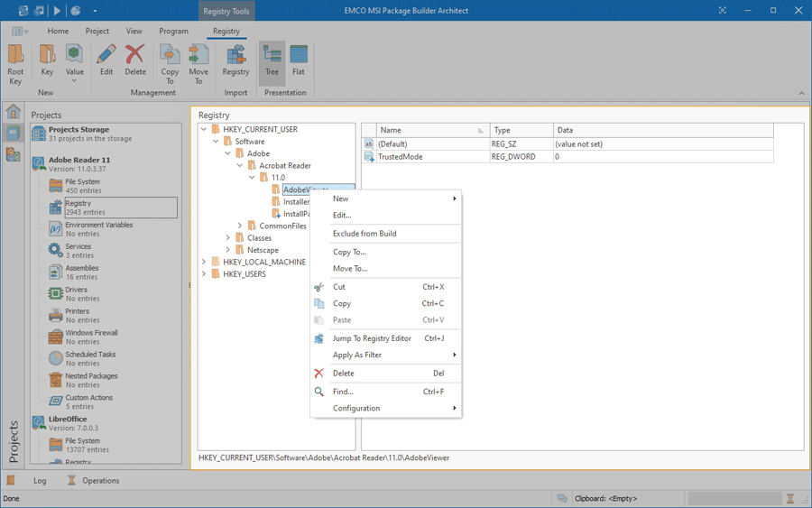Expand the Classes key node
Image resolution: width=812 pixels, height=508 pixels.
pos(228,237)
